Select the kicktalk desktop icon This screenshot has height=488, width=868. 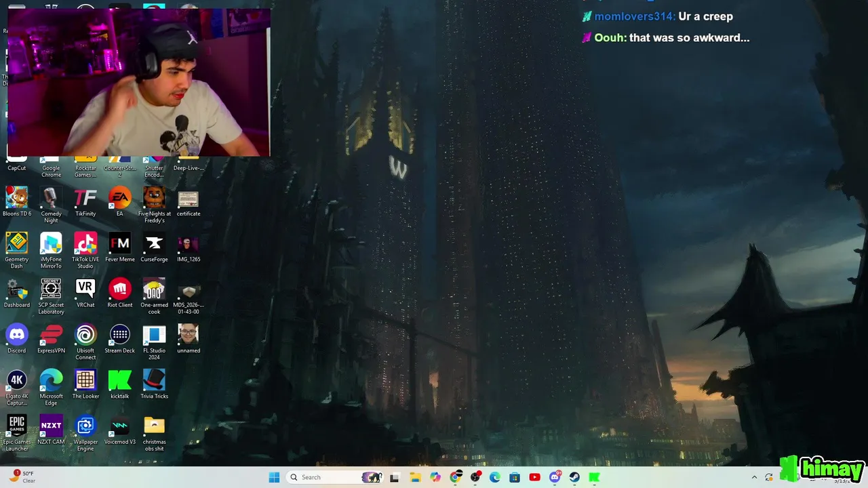click(x=120, y=384)
